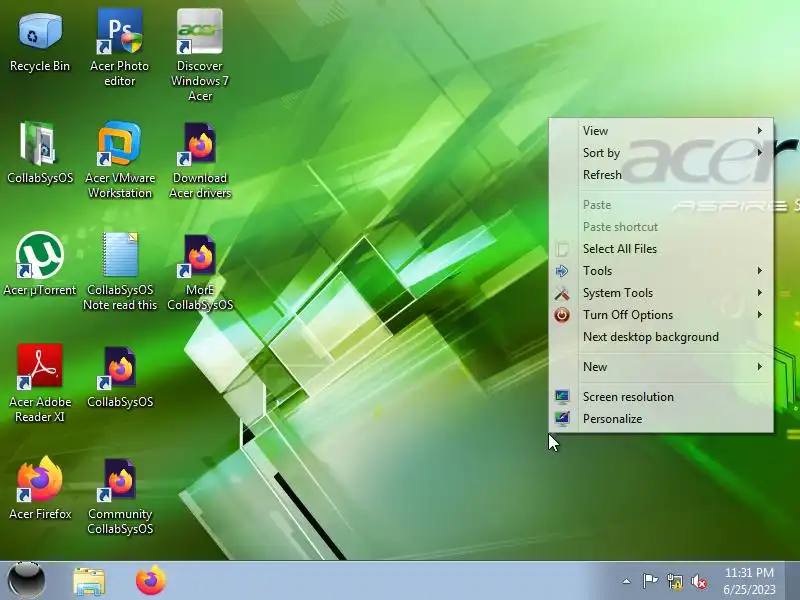Open Personalize from context menu
Screen dimensions: 800x600
(x=661, y=418)
